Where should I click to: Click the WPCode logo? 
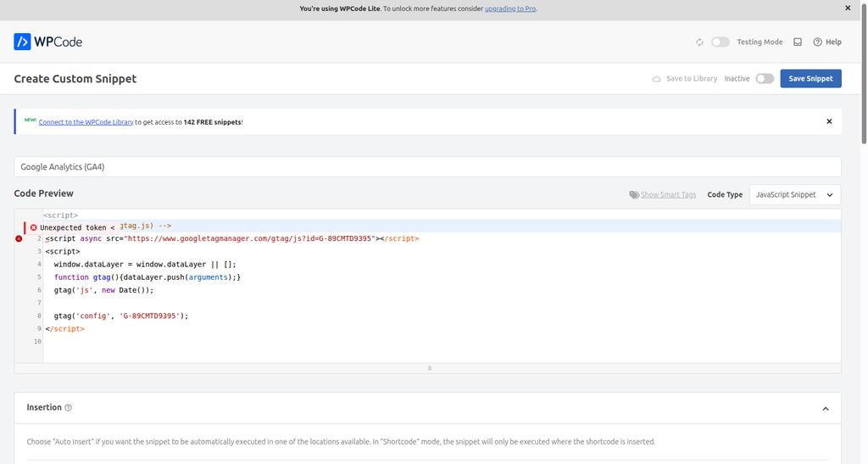click(48, 42)
